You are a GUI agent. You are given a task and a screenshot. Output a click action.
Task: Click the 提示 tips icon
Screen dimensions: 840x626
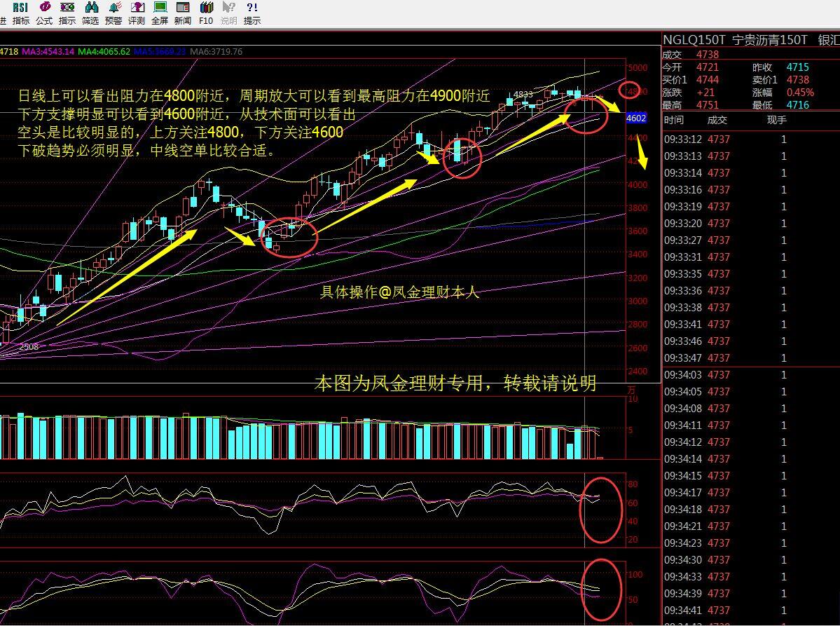point(252,13)
